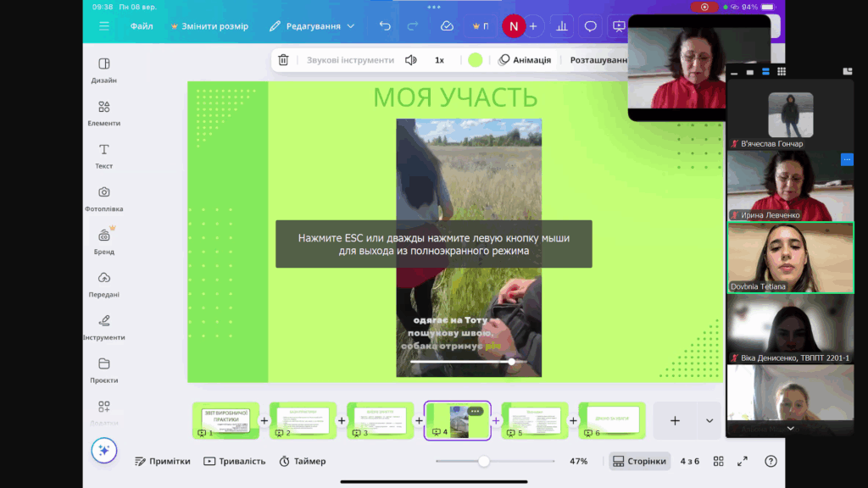This screenshot has height=488, width=868.
Task: Open the Елементи panel in sidebar
Action: [103, 113]
